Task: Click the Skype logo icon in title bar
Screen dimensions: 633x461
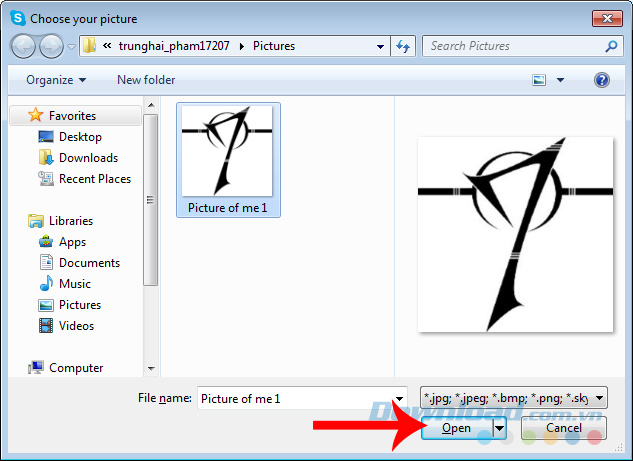Action: tap(18, 19)
